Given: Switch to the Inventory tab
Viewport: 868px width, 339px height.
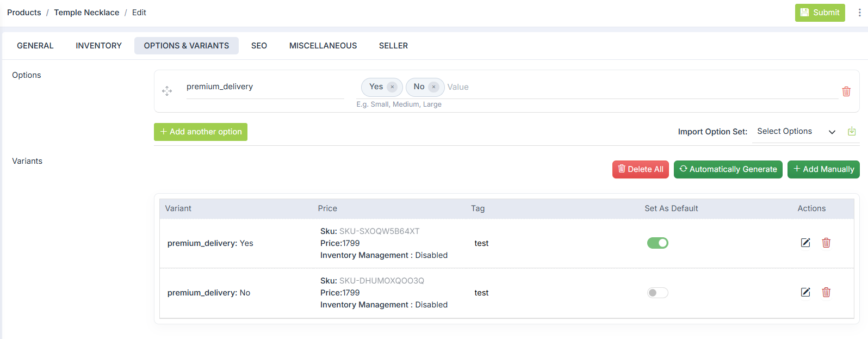Looking at the screenshot, I should (x=98, y=46).
